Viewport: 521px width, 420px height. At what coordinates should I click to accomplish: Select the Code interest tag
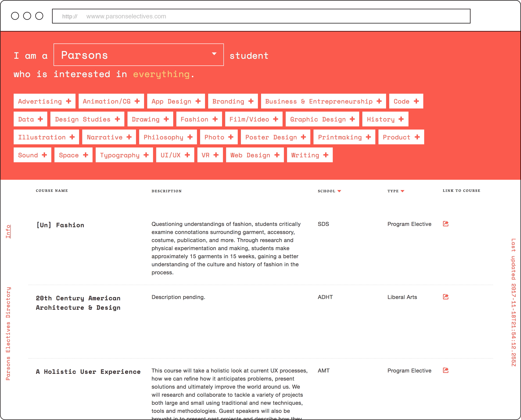[406, 101]
